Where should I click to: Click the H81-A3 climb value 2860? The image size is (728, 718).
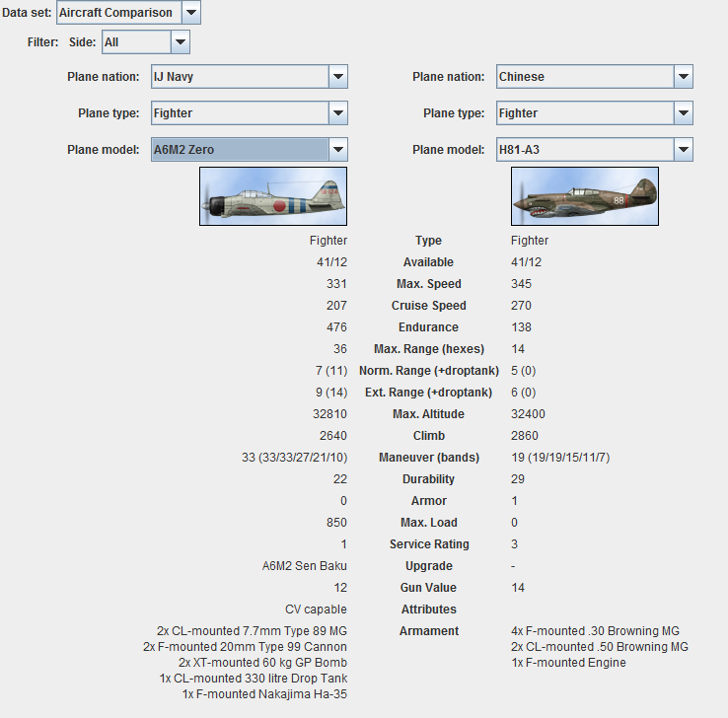pyautogui.click(x=525, y=436)
